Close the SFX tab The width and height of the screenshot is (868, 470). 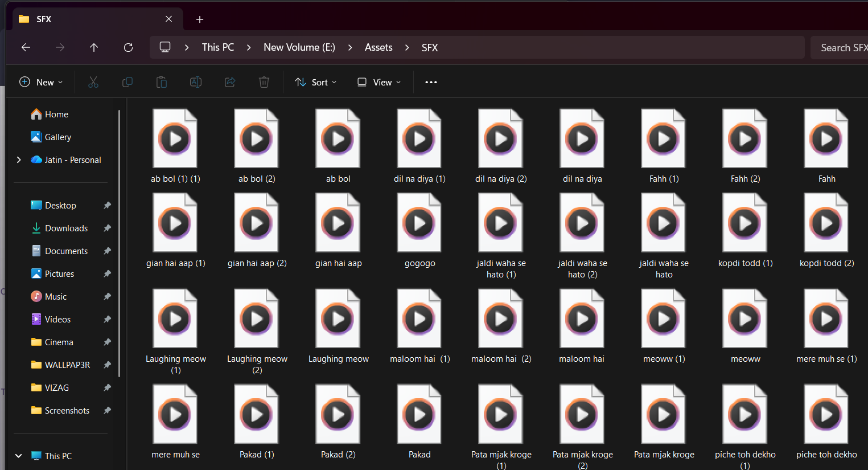[x=169, y=19]
